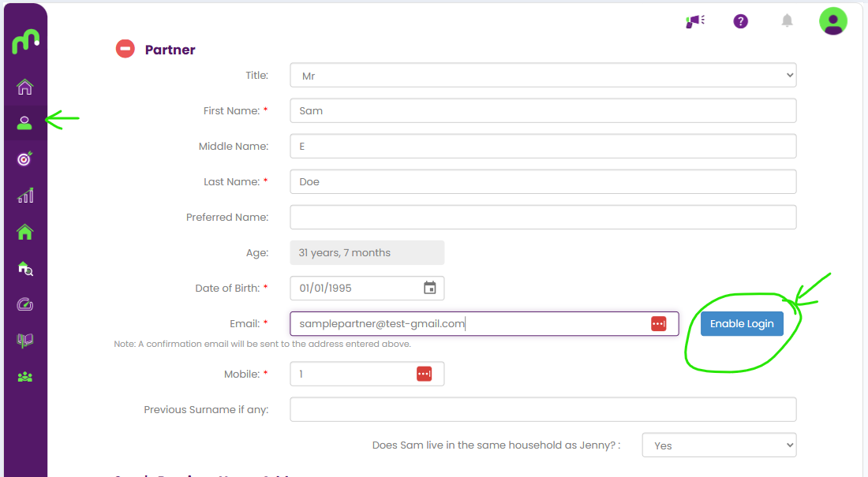Click password manager icon in Email field
Image resolution: width=868 pixels, height=477 pixels.
coord(659,324)
